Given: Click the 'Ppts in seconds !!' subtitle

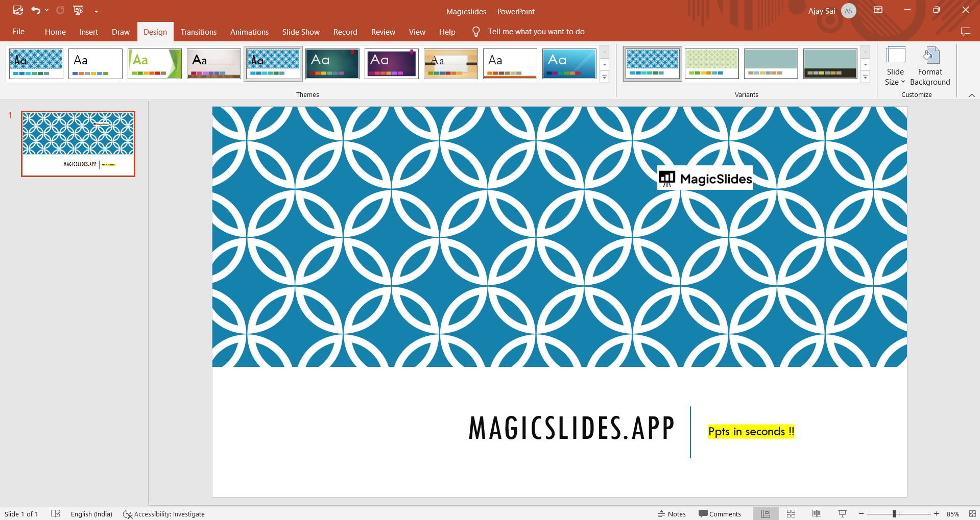Looking at the screenshot, I should [x=751, y=432].
